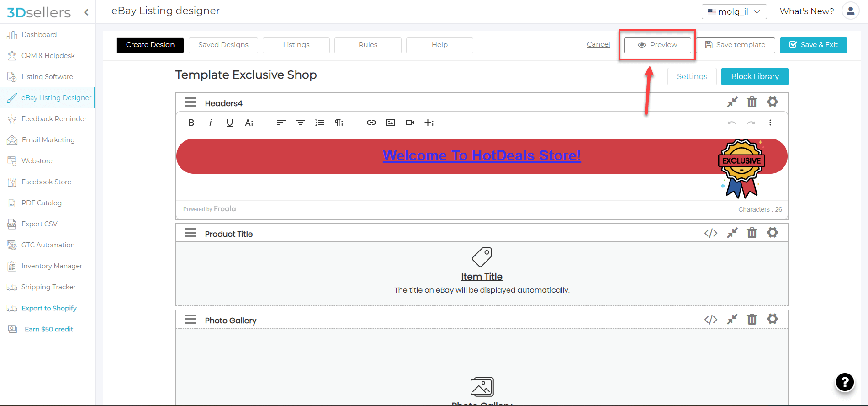Open Photo Gallery block settings gear
The image size is (868, 406).
click(x=773, y=319)
